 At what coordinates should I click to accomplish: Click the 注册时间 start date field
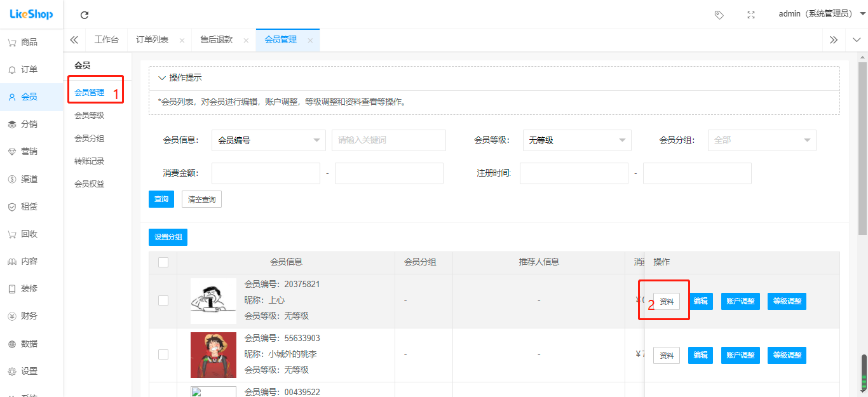(x=574, y=173)
